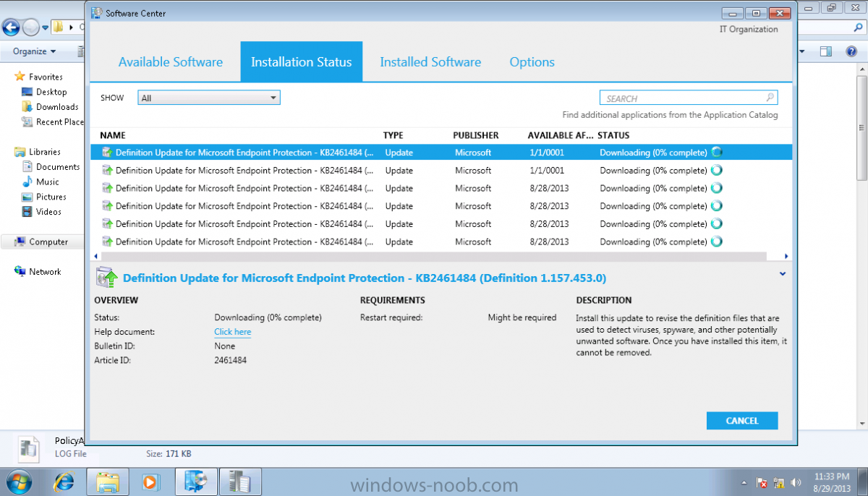Show hidden icons in the system tray
Screen dimensions: 868x496
(x=744, y=482)
